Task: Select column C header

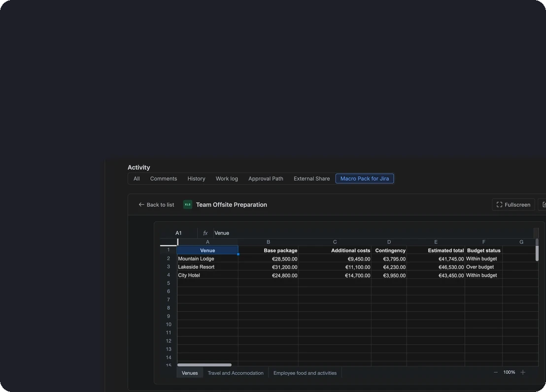Action: click(x=335, y=242)
